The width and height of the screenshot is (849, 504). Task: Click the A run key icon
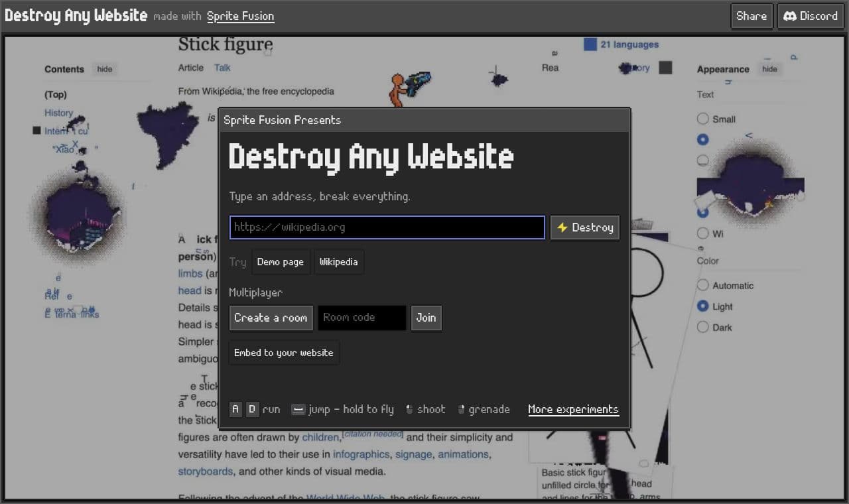tap(236, 409)
